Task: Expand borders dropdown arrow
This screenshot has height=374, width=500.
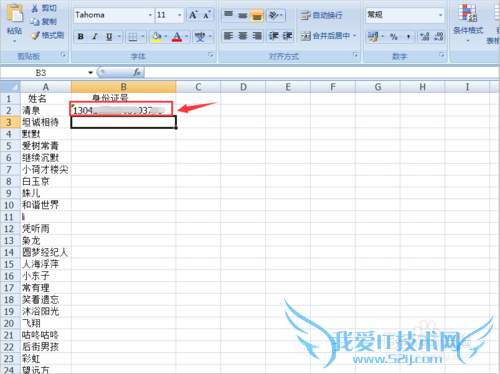Action: [143, 36]
